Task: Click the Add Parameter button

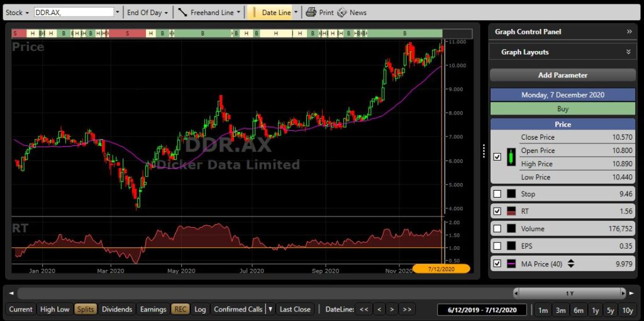Action: (x=563, y=76)
